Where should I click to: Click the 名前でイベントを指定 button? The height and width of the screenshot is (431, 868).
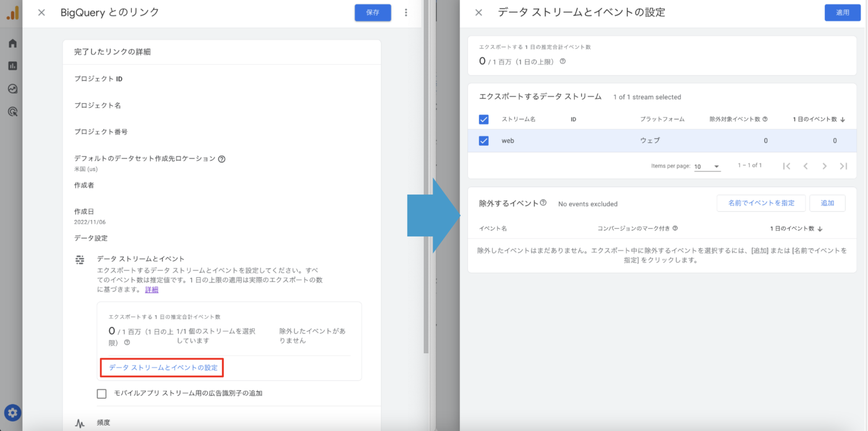click(761, 203)
